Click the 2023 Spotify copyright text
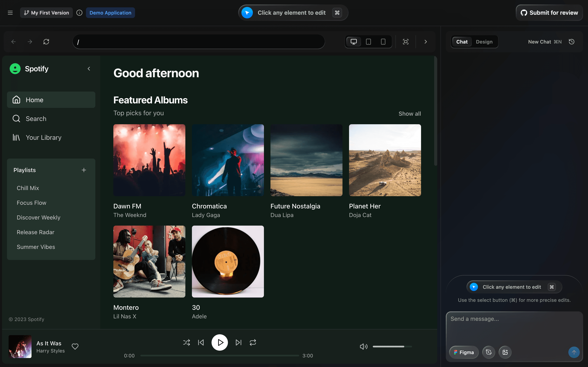Image resolution: width=588 pixels, height=367 pixels. pyautogui.click(x=26, y=319)
